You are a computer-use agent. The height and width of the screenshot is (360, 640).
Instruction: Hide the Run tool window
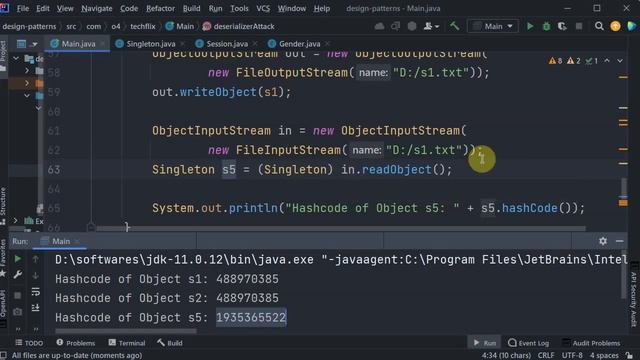tap(620, 241)
